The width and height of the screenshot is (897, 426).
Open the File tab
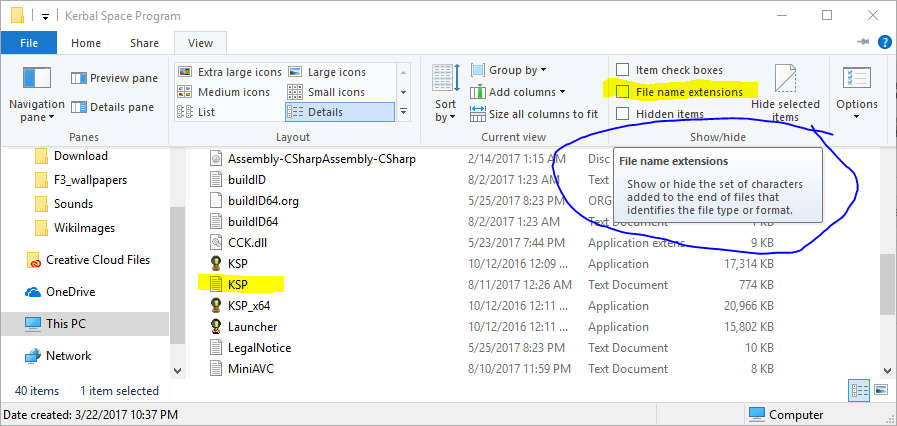coord(29,43)
